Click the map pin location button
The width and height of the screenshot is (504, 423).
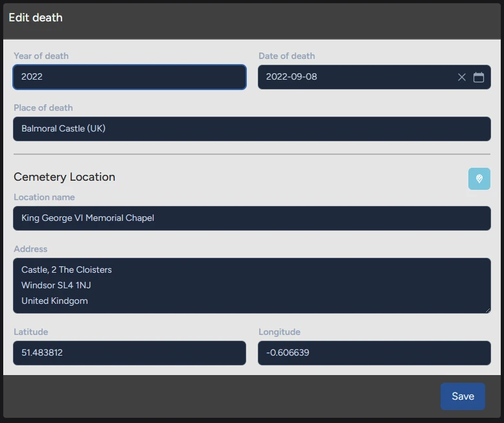tap(479, 179)
